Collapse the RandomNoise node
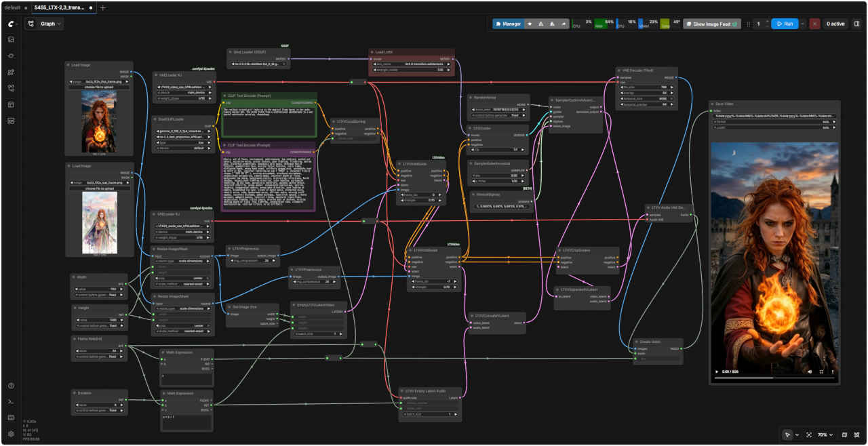868x446 pixels. (x=471, y=97)
